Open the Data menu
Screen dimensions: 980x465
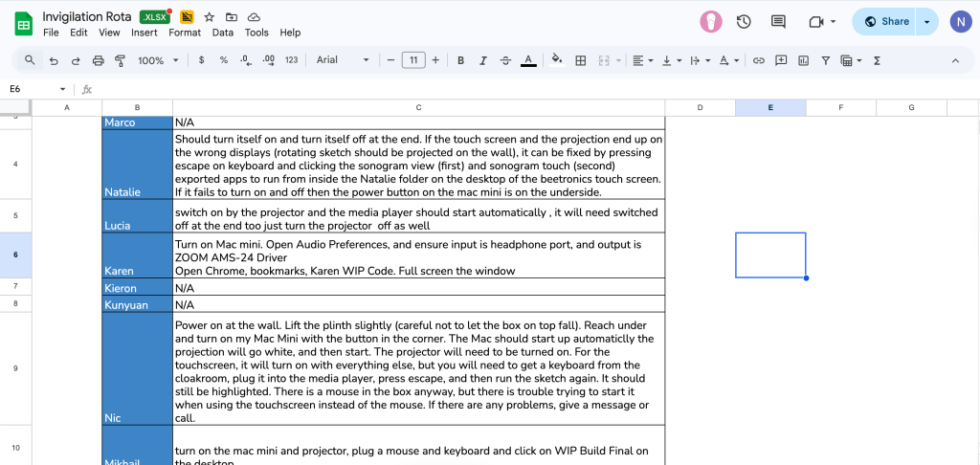[223, 33]
